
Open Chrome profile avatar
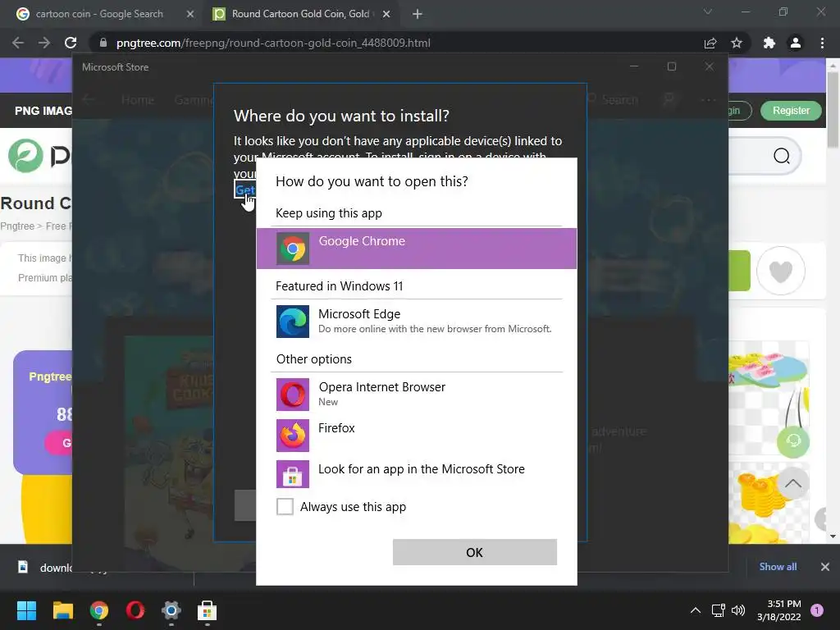point(796,43)
